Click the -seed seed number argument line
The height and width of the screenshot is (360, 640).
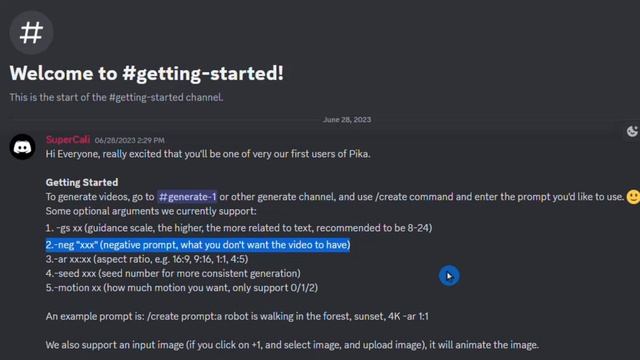pyautogui.click(x=173, y=273)
